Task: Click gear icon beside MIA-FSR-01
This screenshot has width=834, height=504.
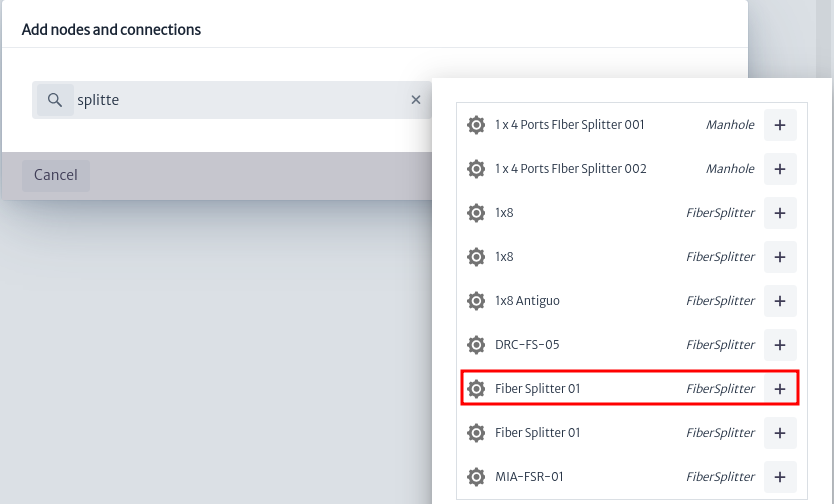Action: click(x=476, y=477)
